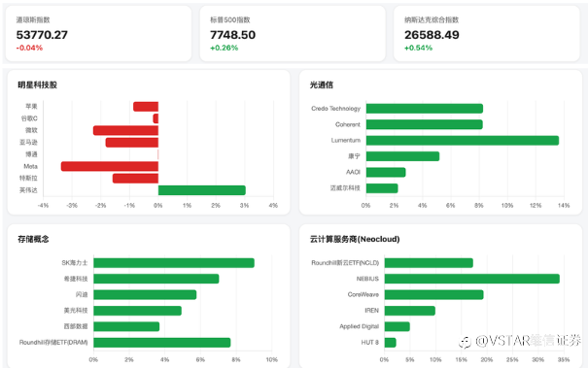Select the SK海力士 green bar
588x368 pixels.
click(174, 263)
